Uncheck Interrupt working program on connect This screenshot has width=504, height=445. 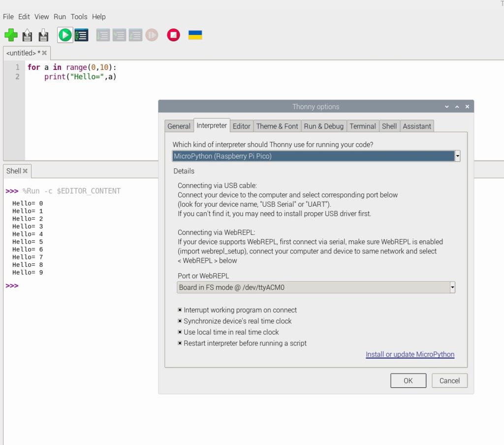point(180,310)
